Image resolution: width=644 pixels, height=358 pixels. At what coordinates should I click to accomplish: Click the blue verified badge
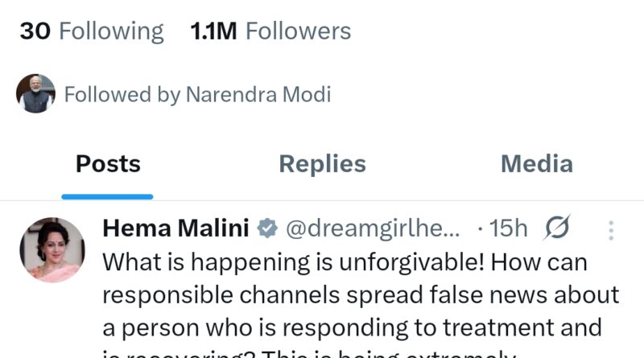(x=266, y=229)
